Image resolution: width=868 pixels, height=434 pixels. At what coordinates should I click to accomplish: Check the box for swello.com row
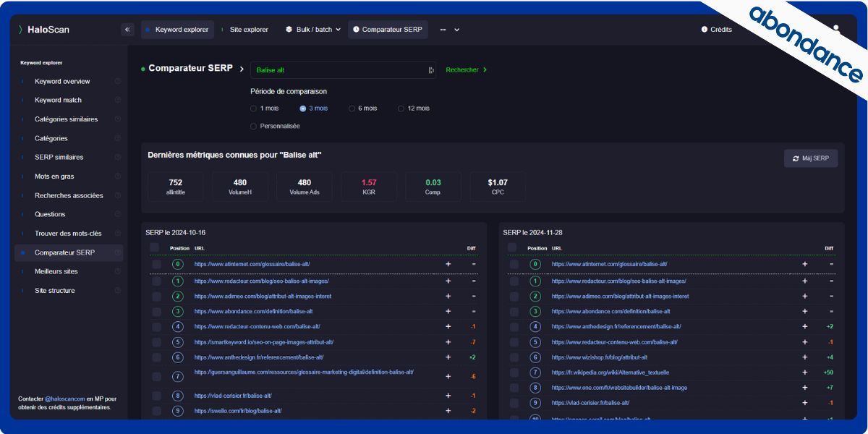coord(156,411)
